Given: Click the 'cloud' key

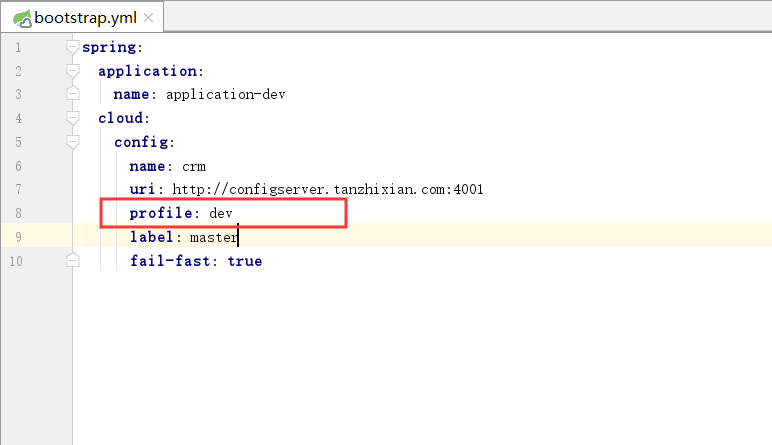Looking at the screenshot, I should tap(121, 118).
